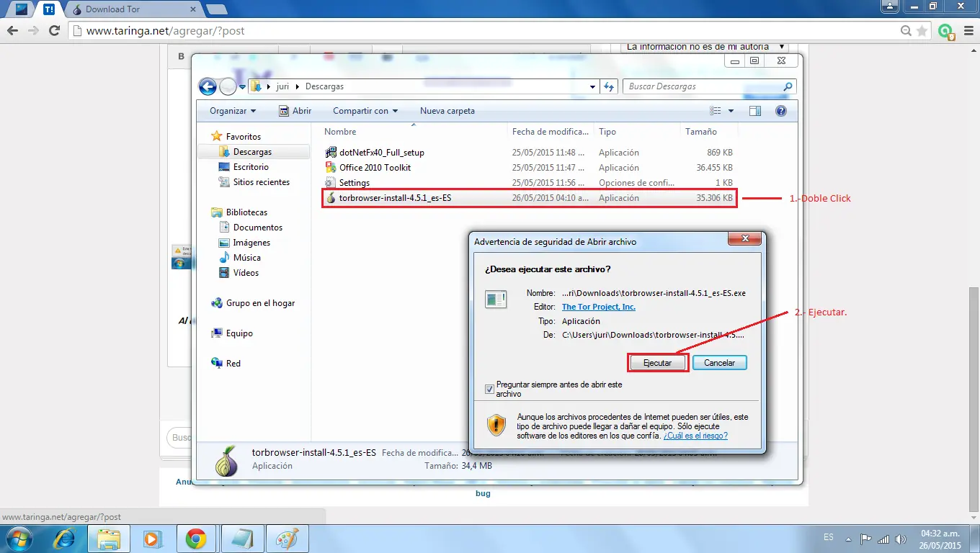Go back in the Explorer window
The height and width of the screenshot is (553, 980).
[208, 86]
